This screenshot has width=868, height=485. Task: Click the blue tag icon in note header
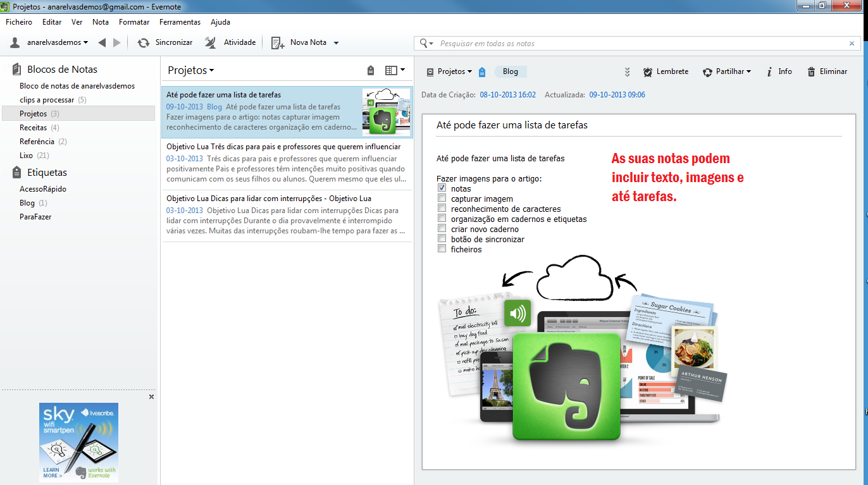(482, 71)
